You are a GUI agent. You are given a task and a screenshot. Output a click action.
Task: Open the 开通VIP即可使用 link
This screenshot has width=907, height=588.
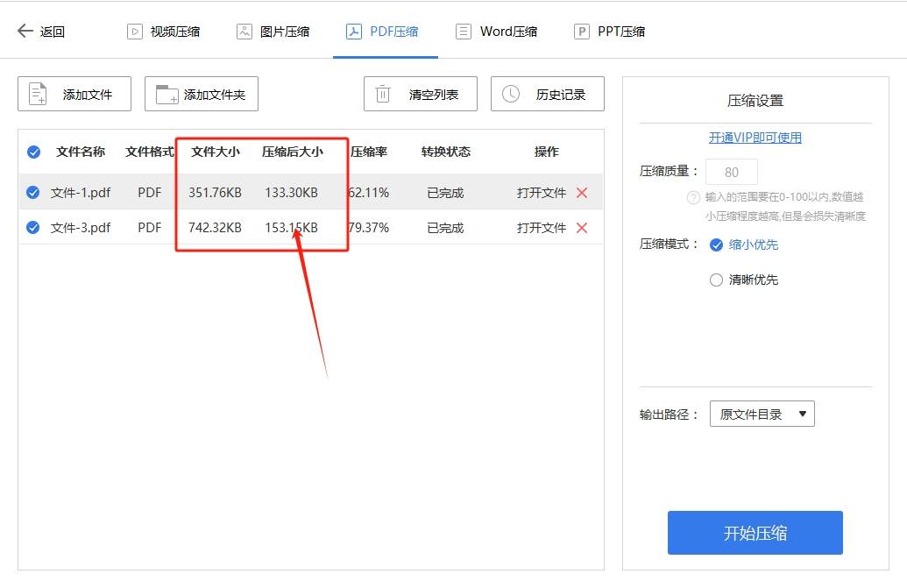point(755,138)
